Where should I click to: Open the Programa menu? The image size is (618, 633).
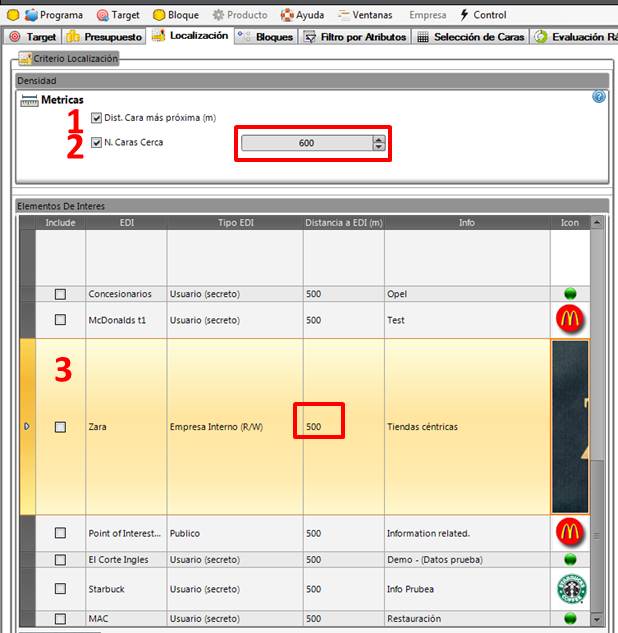[x=55, y=15]
